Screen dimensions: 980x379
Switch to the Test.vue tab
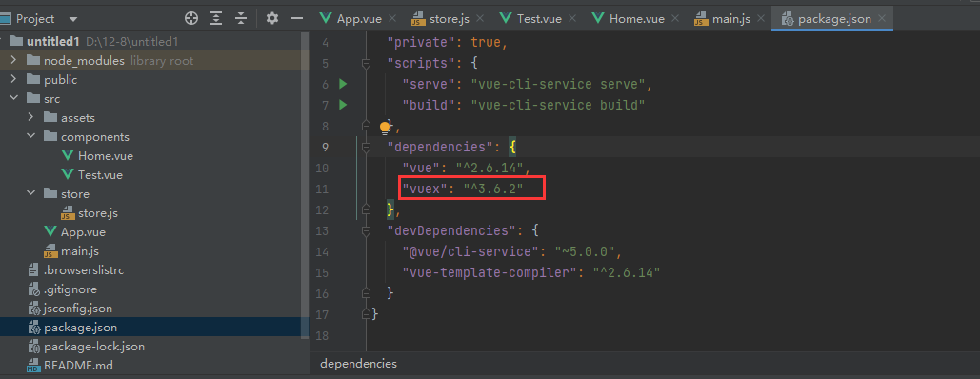pyautogui.click(x=539, y=19)
